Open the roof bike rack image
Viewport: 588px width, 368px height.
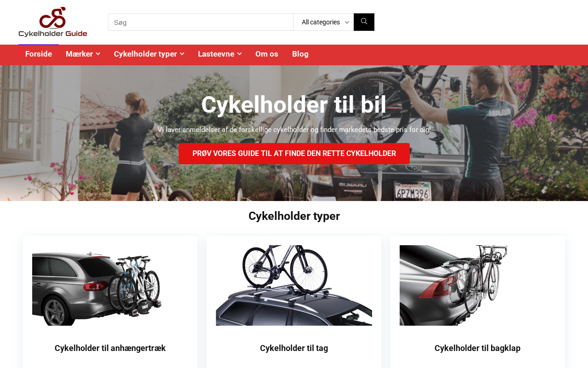point(294,285)
